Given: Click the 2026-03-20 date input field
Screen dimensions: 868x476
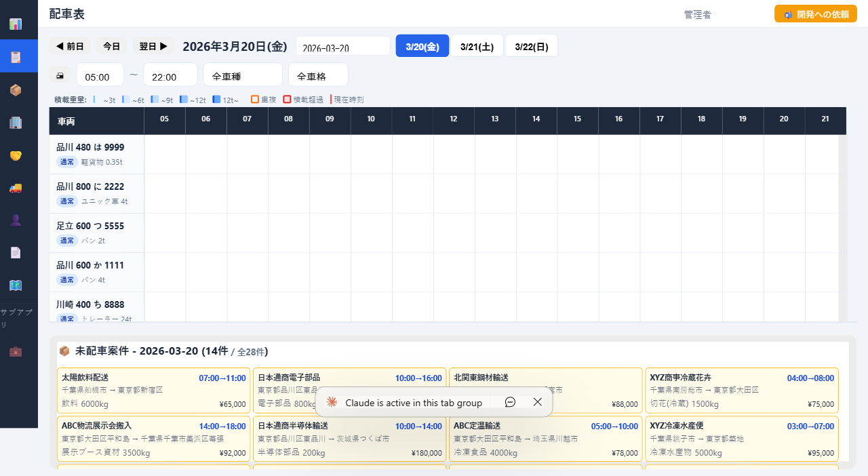Looking at the screenshot, I should [x=342, y=45].
